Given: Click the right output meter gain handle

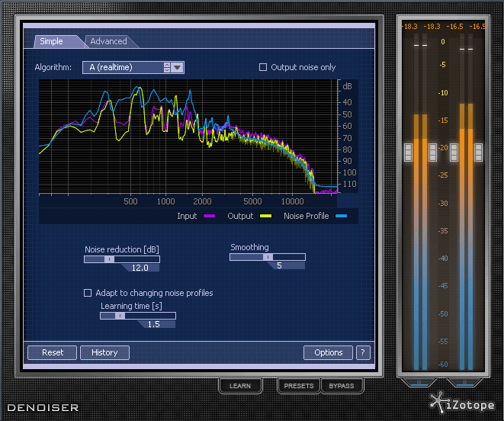Looking at the screenshot, I should (x=479, y=152).
